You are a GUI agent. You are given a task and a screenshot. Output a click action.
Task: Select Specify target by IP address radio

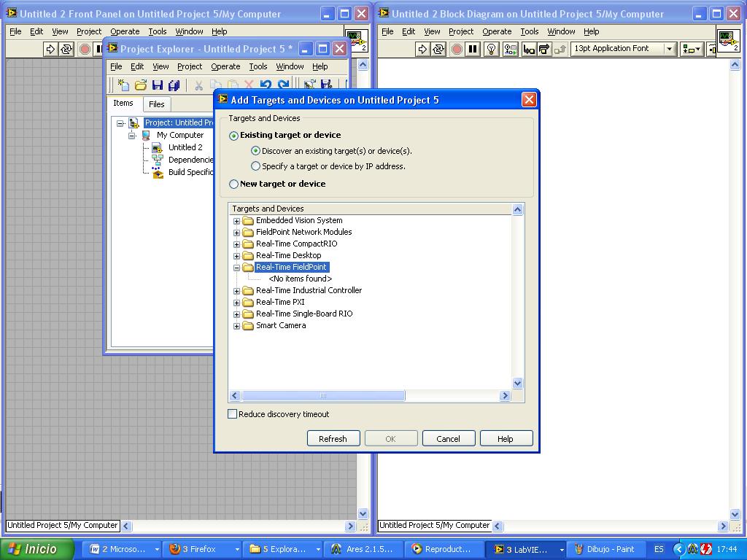coord(256,166)
